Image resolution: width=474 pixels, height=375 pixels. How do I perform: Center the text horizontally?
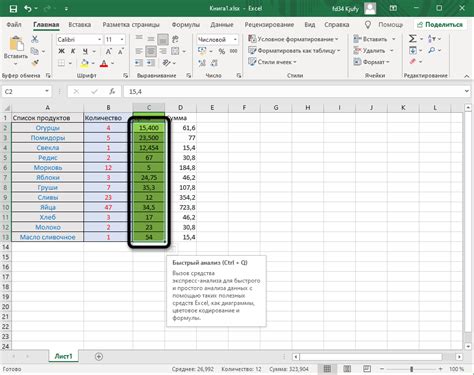tap(151, 51)
